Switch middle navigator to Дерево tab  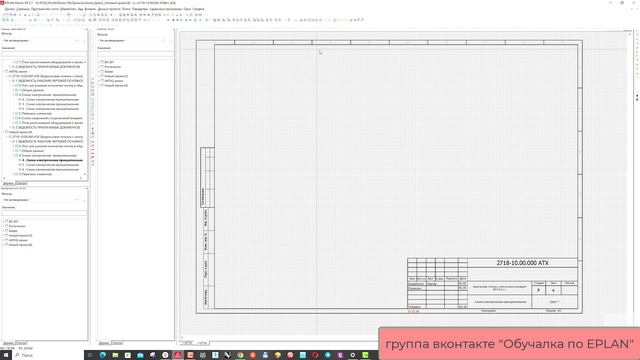[x=104, y=343]
